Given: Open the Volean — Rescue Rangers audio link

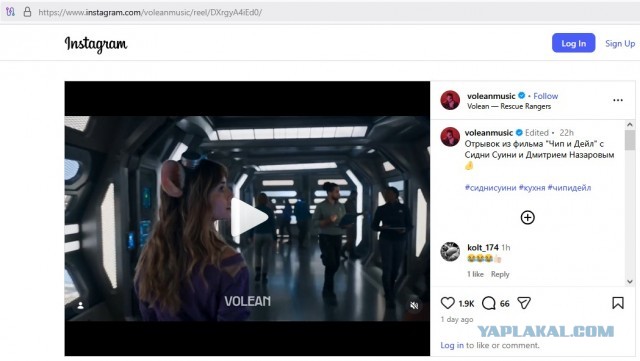Looking at the screenshot, I should pos(509,106).
